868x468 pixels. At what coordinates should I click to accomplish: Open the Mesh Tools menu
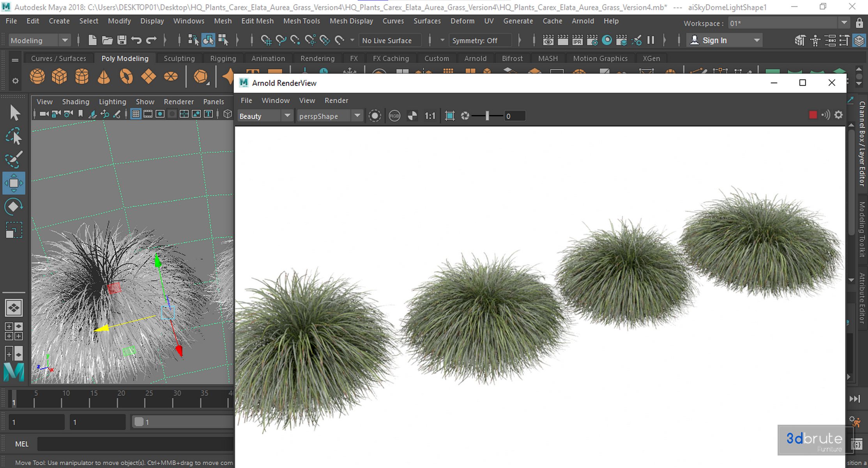point(301,21)
